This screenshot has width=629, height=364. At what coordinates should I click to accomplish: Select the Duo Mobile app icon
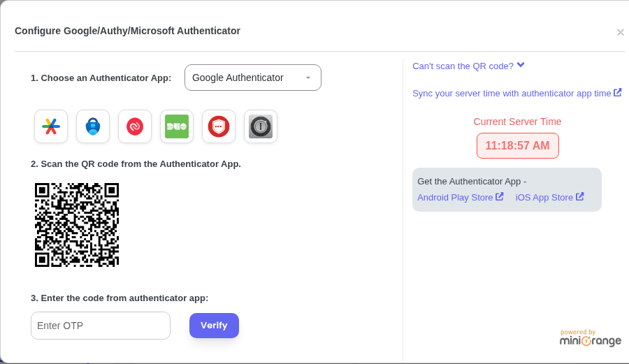[x=177, y=126]
